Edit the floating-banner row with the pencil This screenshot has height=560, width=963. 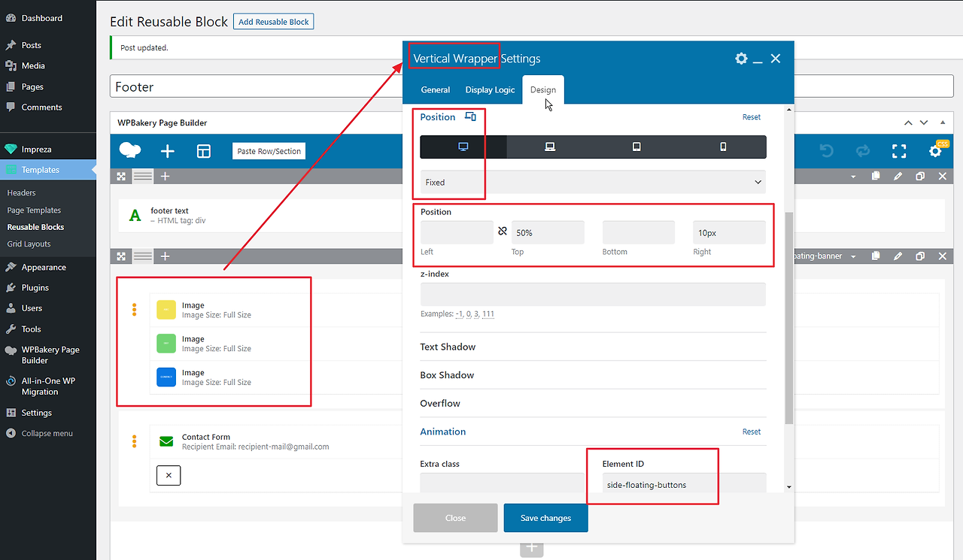click(898, 256)
